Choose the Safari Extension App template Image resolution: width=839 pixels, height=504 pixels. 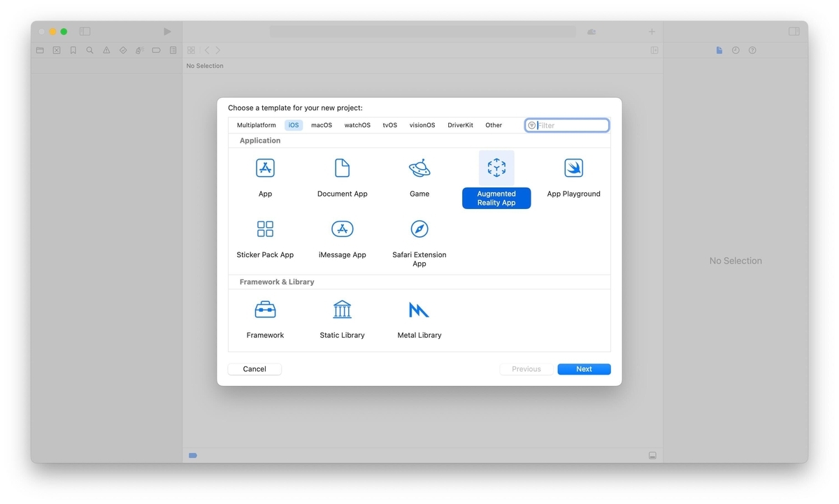pyautogui.click(x=419, y=229)
